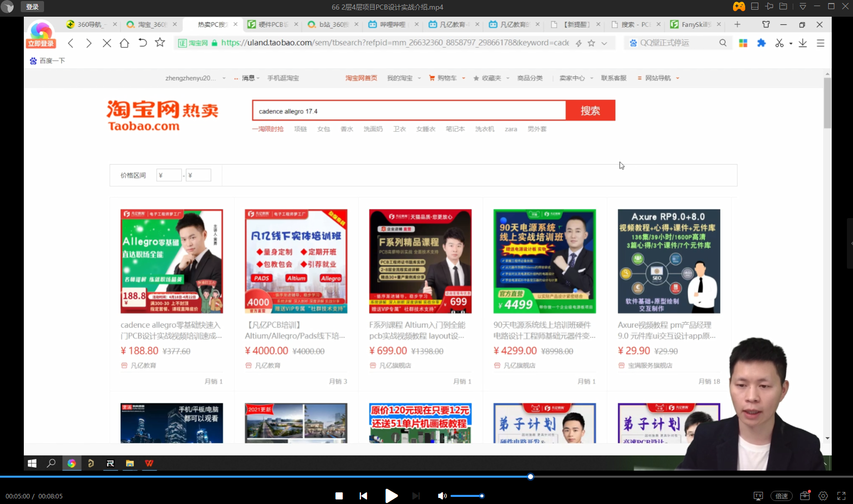Click the 登录 login button in player title bar
The image size is (853, 504).
32,7
